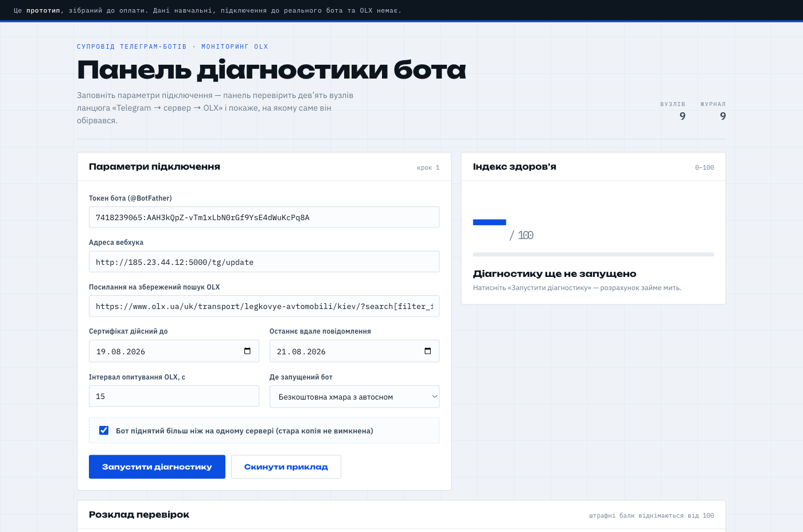Click 'Запустити діагностику' button
This screenshot has height=532, width=803.
tap(157, 467)
